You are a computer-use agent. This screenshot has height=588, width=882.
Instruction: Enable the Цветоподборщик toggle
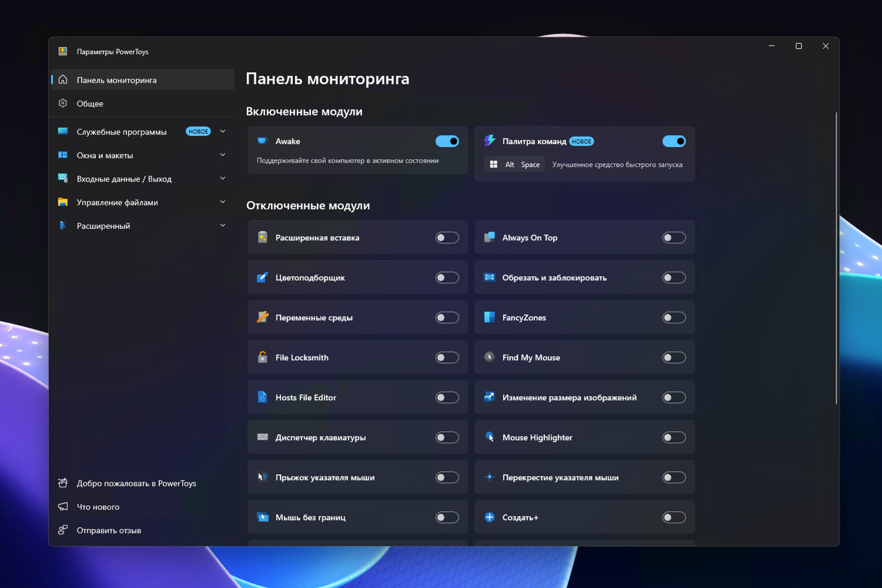(x=447, y=278)
